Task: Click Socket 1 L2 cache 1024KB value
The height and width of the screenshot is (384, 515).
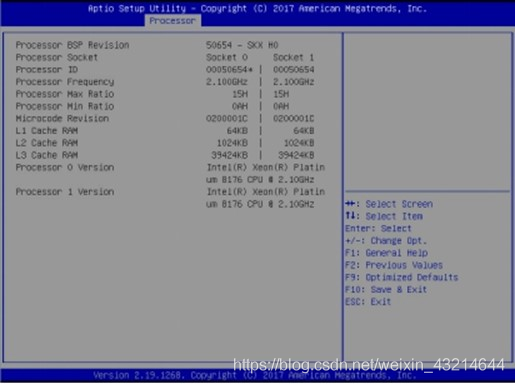Action: point(299,143)
